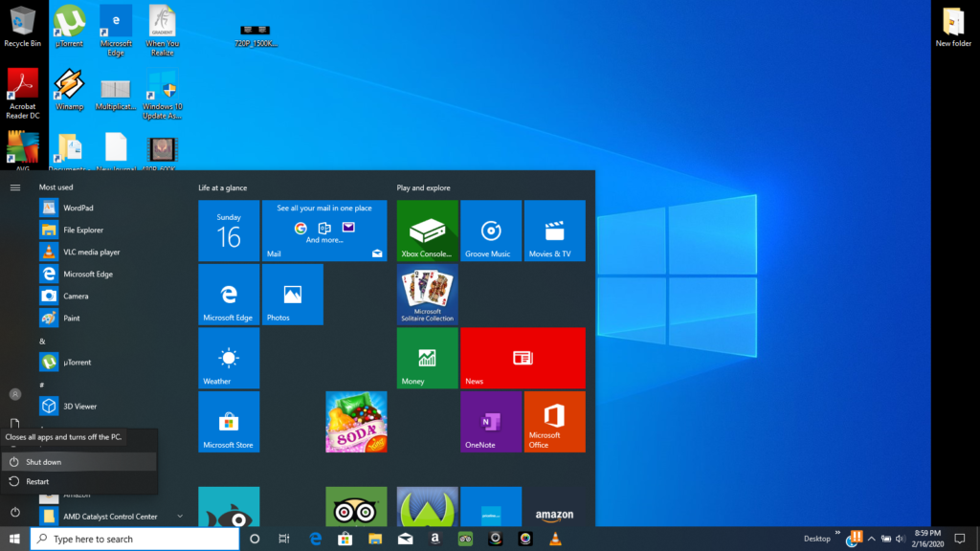Open the Movies & TV tile
Viewport: 980px width, 551px height.
point(554,231)
